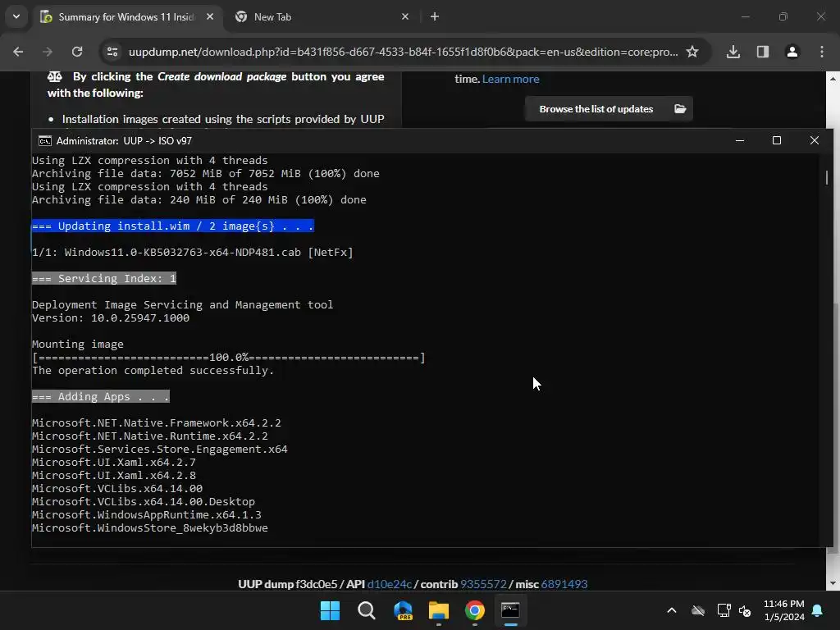Go back to previous page
This screenshot has height=630, width=840.
point(18,52)
